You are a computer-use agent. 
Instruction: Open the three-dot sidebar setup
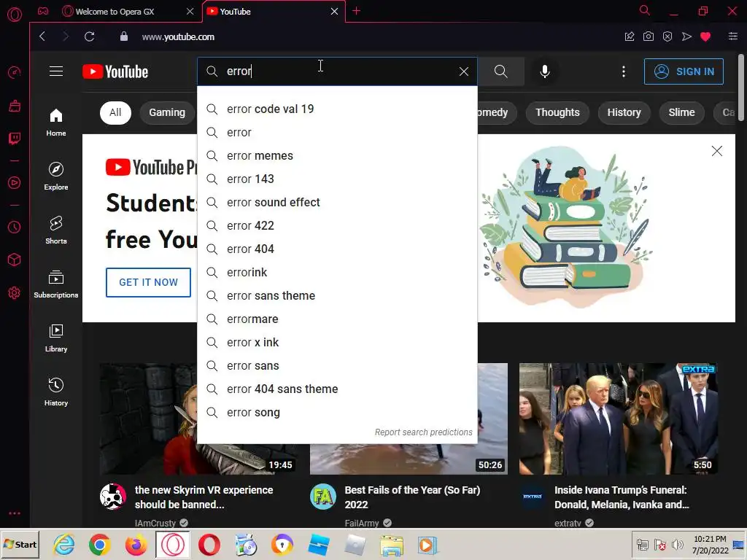(15, 513)
